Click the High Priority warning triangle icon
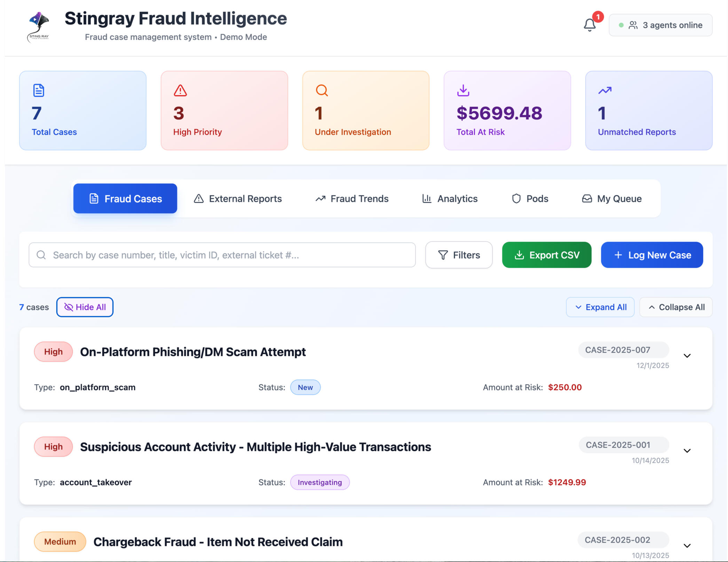The width and height of the screenshot is (728, 562). point(180,90)
